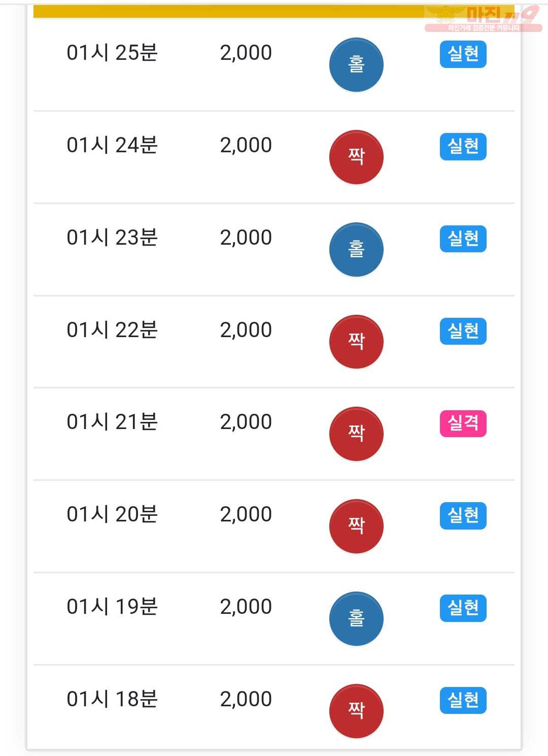The height and width of the screenshot is (756, 548).
Task: Tap the 실현 badge in 01시 22분 row
Action: (463, 331)
